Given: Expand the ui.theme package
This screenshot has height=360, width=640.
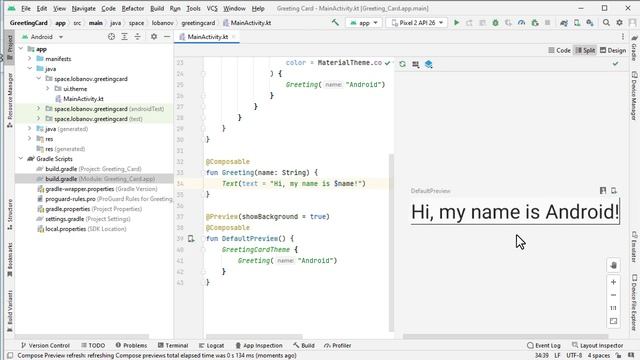Looking at the screenshot, I should [48, 89].
